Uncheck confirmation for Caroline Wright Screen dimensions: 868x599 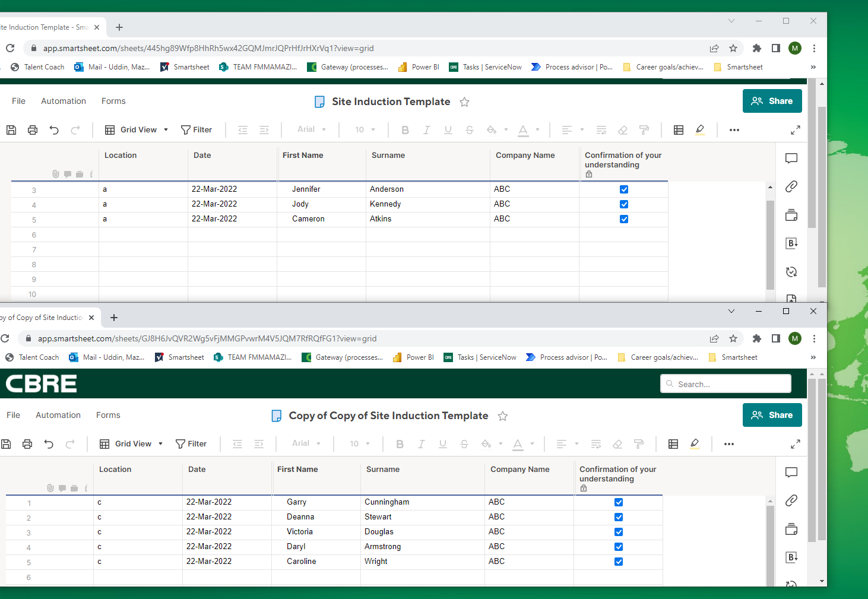point(619,562)
